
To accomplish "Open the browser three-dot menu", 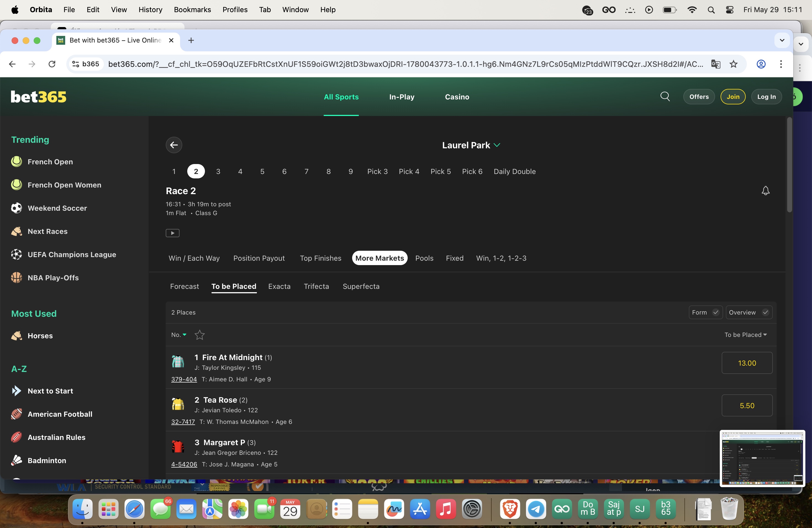I will [781, 64].
